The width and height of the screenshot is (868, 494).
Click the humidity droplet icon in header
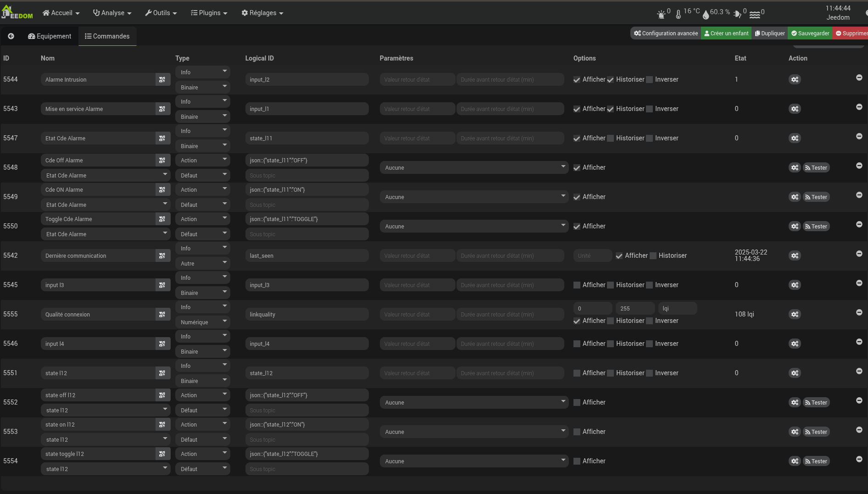[706, 15]
